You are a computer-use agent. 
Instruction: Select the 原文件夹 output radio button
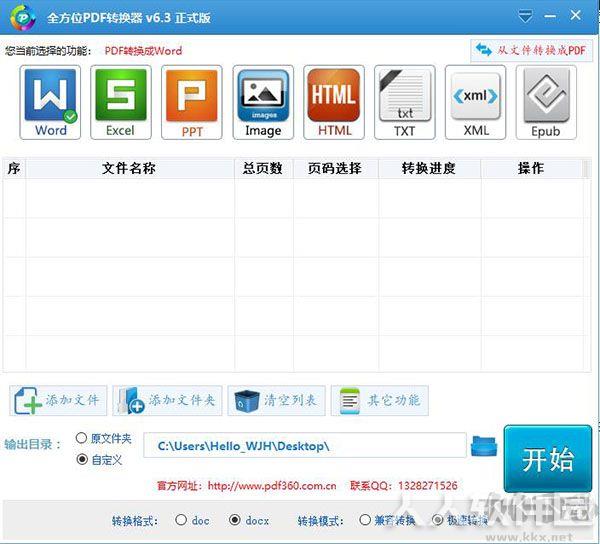point(82,438)
